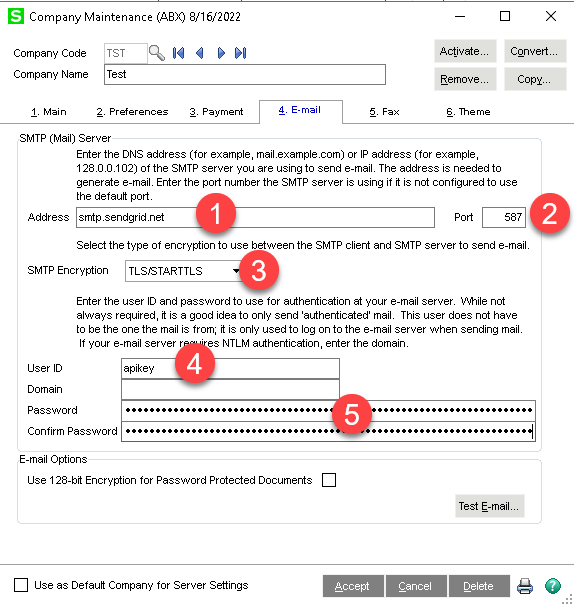Maximize the Company Maintenance window
The image size is (574, 606).
click(x=505, y=16)
